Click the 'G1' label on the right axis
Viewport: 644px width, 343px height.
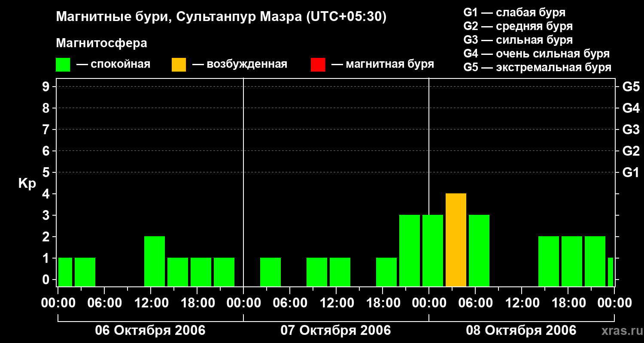pyautogui.click(x=631, y=172)
